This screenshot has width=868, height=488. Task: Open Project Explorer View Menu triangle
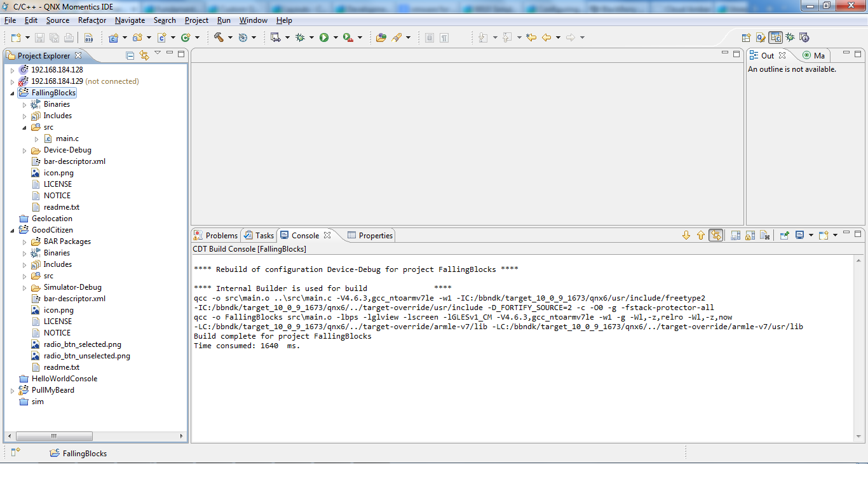point(158,53)
